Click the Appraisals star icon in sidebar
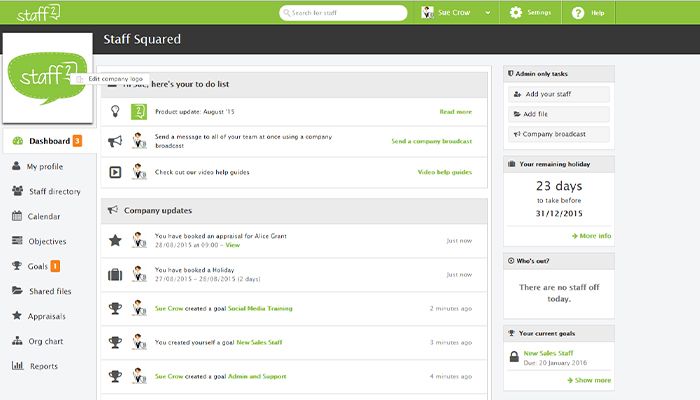Screen dimensions: 700x400 17,316
